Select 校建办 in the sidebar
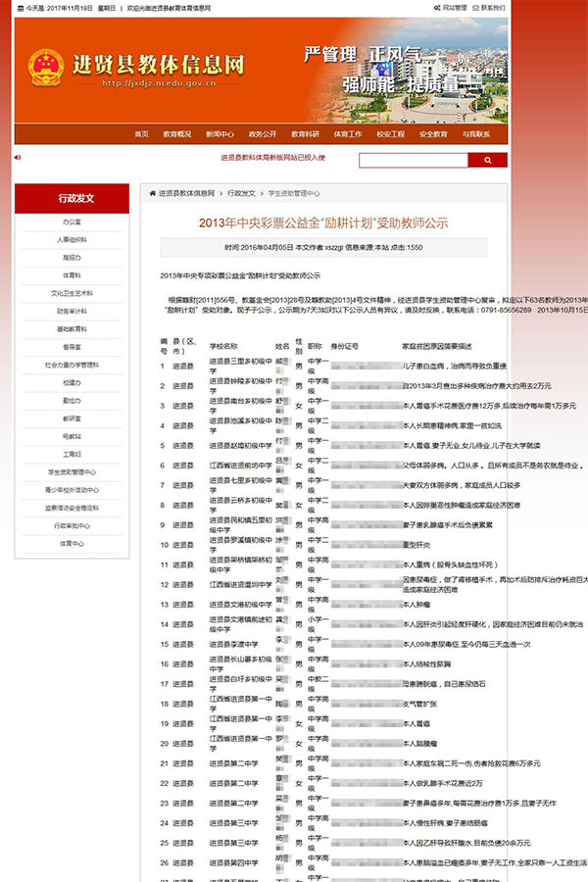This screenshot has width=588, height=882. 72,382
